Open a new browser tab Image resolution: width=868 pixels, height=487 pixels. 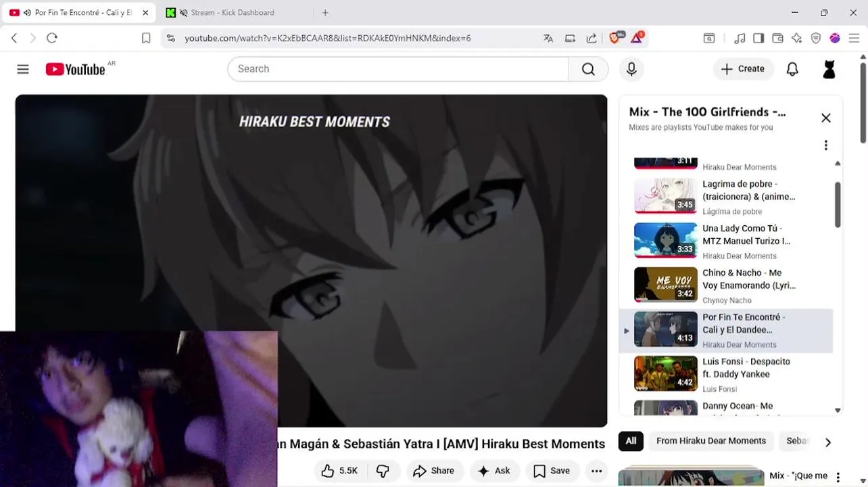click(325, 12)
